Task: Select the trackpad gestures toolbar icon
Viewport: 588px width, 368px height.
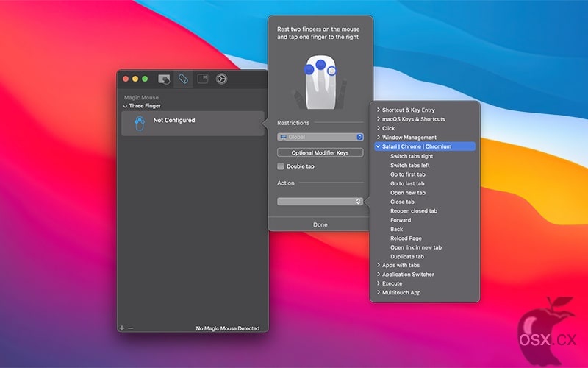Action: tap(164, 79)
